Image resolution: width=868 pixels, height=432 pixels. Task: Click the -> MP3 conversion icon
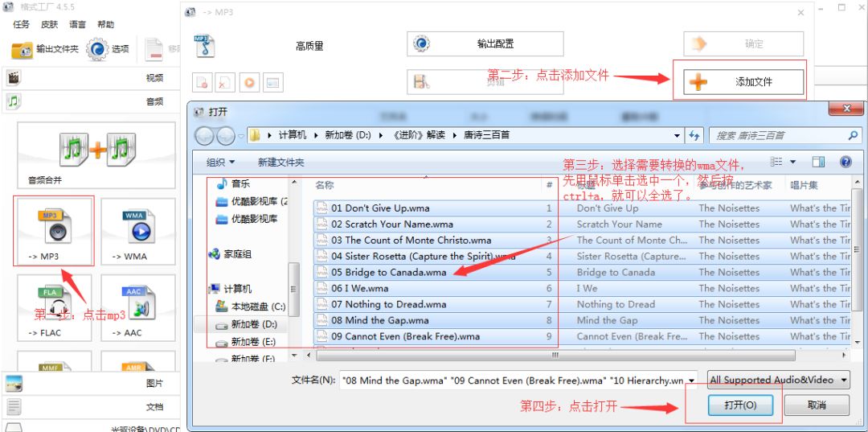pos(54,231)
